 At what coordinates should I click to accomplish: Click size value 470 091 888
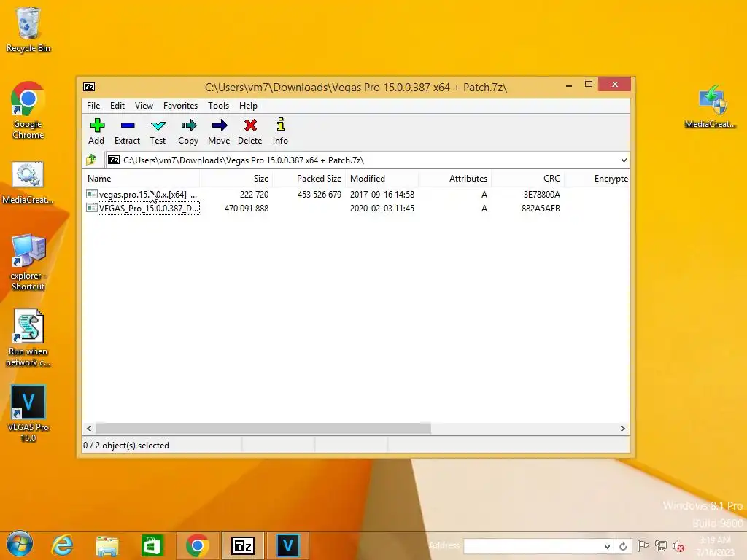(x=247, y=208)
